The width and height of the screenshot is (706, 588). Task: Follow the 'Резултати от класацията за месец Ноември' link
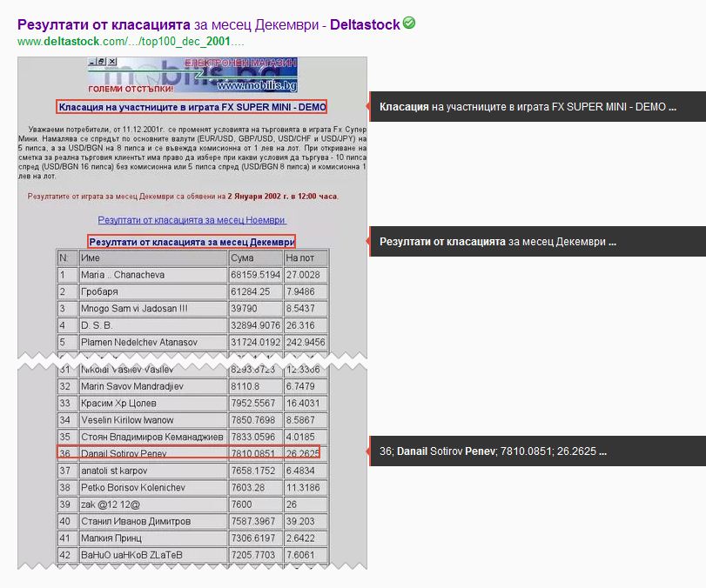point(192,220)
